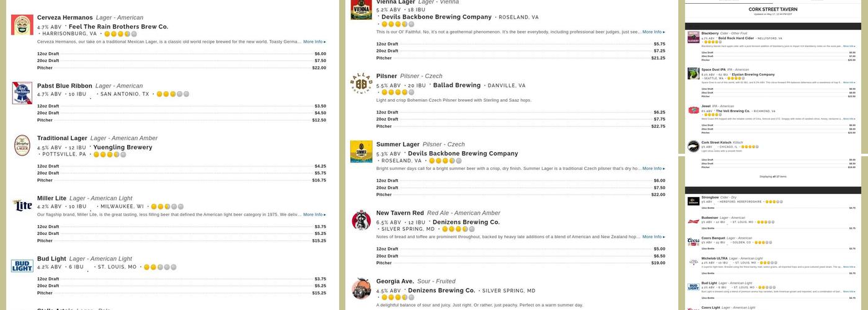Click the Coors Banquet logo
This screenshot has width=868, height=310.
693,242
